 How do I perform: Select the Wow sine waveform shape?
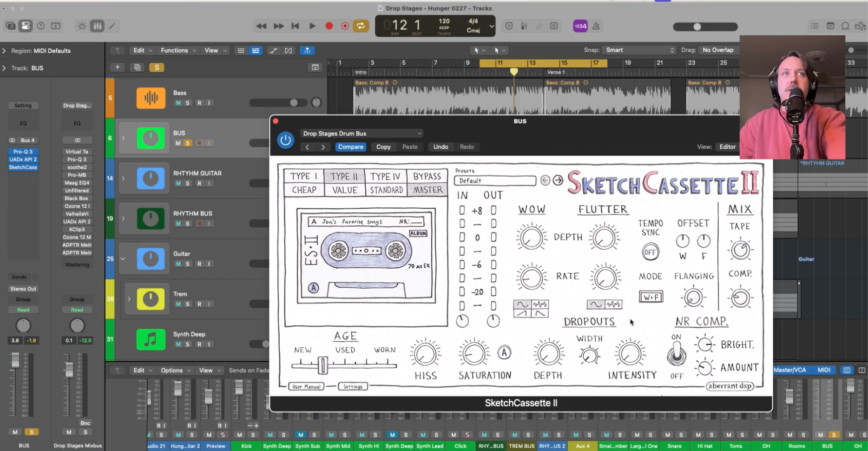click(522, 305)
